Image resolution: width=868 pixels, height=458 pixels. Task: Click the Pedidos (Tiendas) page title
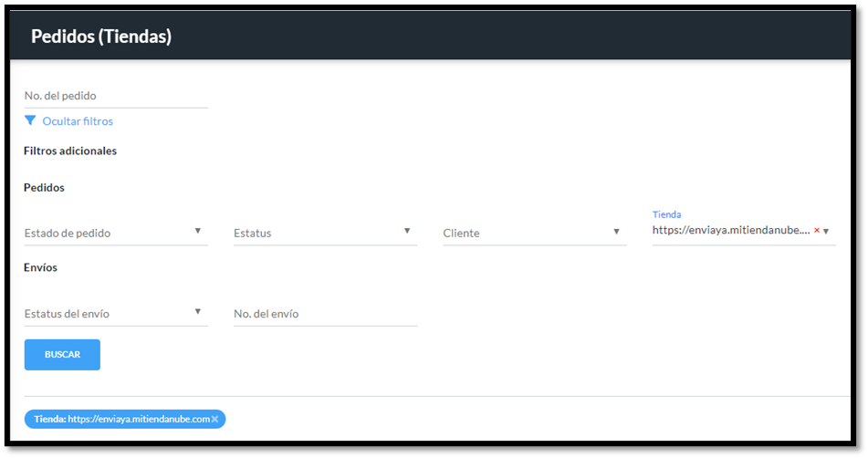[x=101, y=36]
